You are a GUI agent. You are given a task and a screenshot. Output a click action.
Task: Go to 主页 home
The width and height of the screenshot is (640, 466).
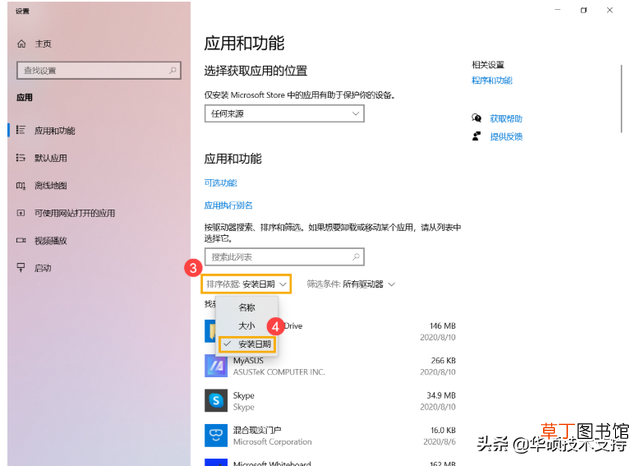[x=43, y=44]
